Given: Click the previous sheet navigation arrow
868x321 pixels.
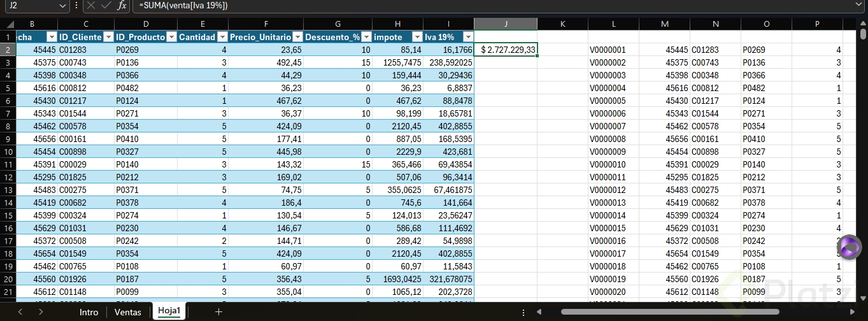Looking at the screenshot, I should pos(20,312).
